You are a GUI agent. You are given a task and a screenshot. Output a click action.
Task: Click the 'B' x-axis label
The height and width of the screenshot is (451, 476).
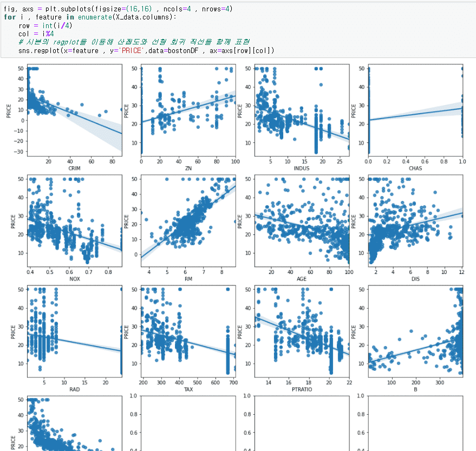tap(415, 389)
